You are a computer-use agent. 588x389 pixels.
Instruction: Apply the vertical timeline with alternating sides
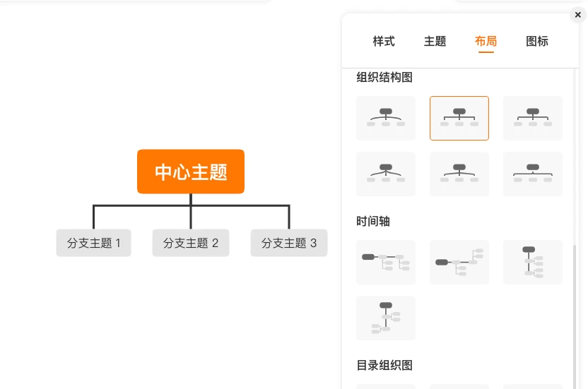pyautogui.click(x=386, y=318)
